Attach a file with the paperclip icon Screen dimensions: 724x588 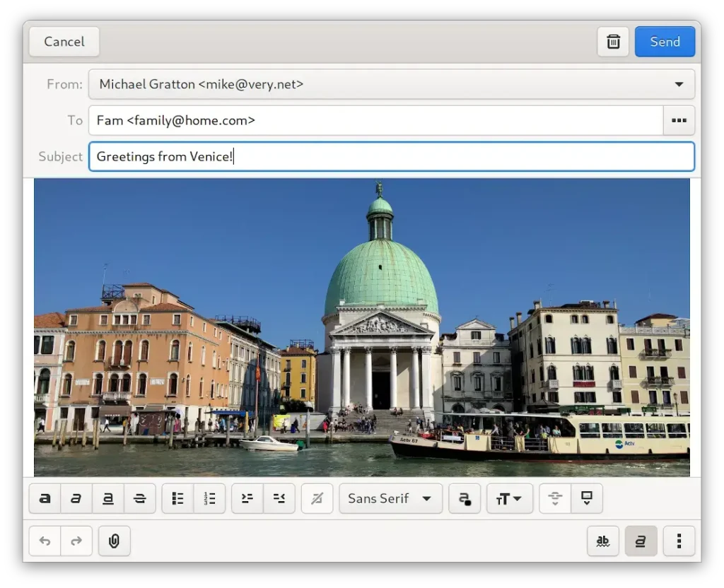coord(114,541)
